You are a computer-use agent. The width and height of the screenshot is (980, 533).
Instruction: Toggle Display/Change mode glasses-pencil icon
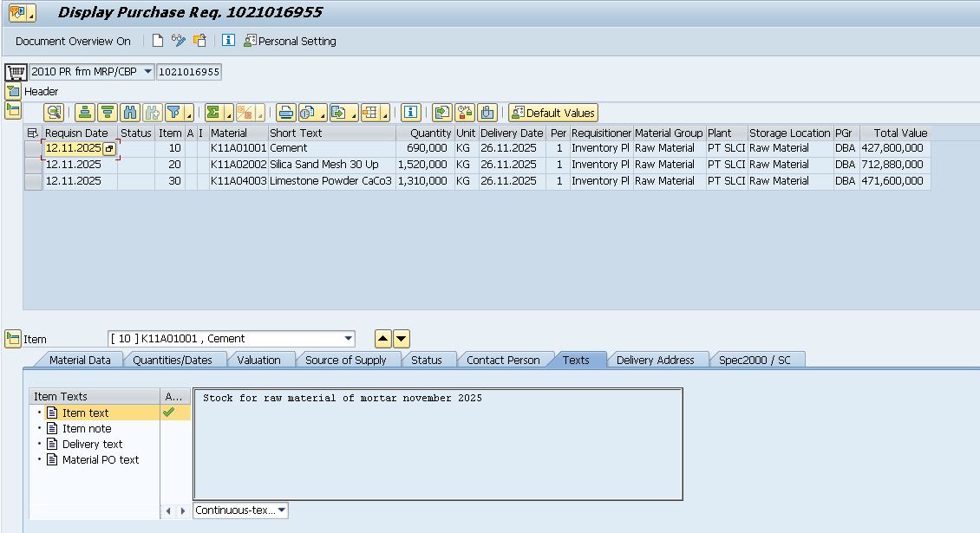tap(179, 41)
